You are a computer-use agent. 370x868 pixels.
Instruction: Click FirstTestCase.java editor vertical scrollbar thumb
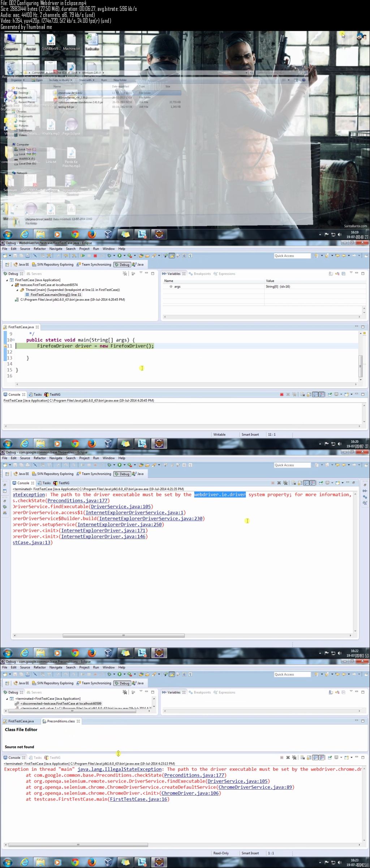tap(360, 366)
